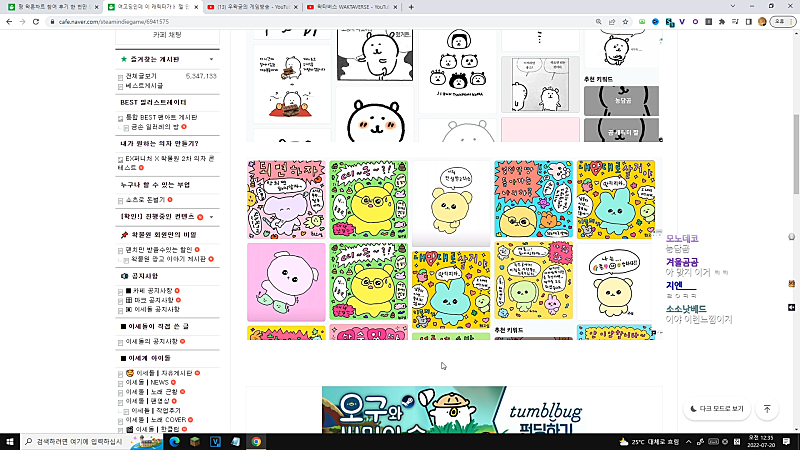Open the notification center icon
Viewport: 800px width, 450px height.
tap(787, 442)
